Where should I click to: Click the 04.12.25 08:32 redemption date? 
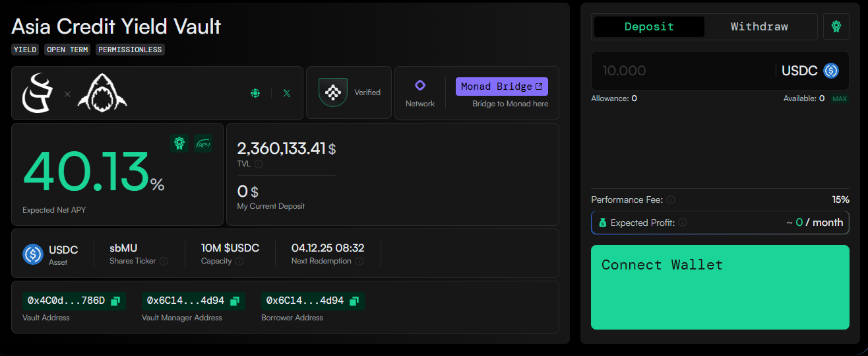point(328,248)
